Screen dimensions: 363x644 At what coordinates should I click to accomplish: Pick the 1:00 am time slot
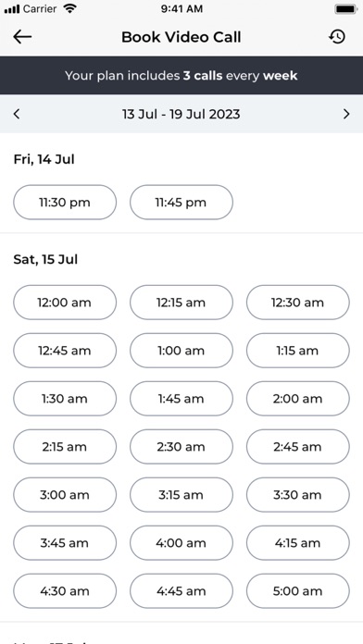click(x=181, y=351)
